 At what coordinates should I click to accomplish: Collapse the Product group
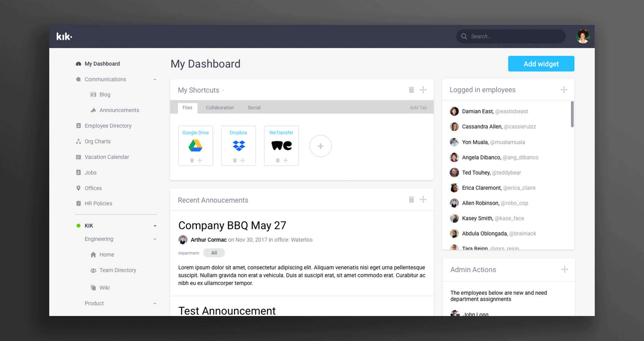(x=155, y=303)
